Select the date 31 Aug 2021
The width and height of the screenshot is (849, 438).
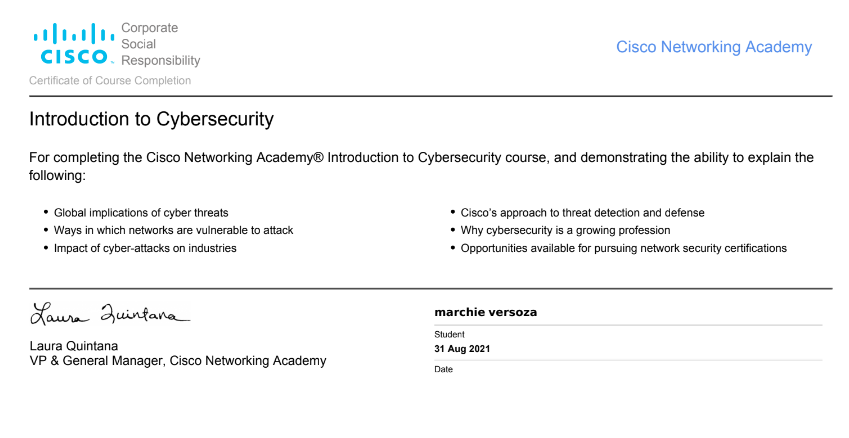[462, 349]
